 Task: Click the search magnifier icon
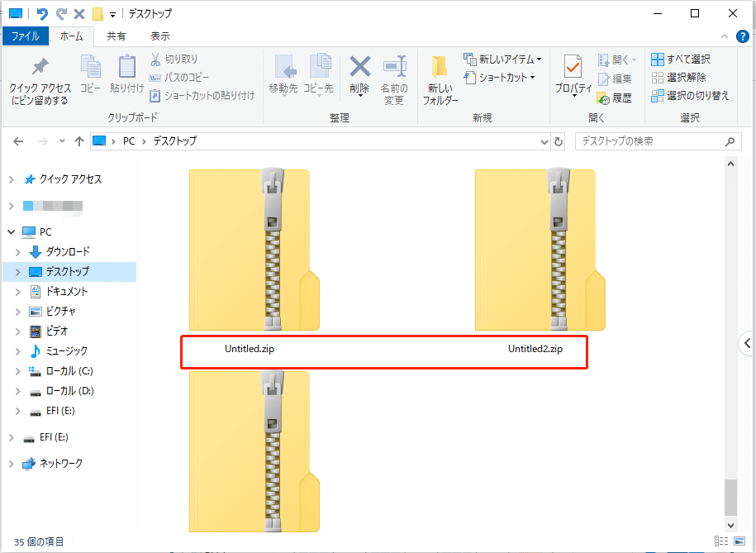(730, 141)
